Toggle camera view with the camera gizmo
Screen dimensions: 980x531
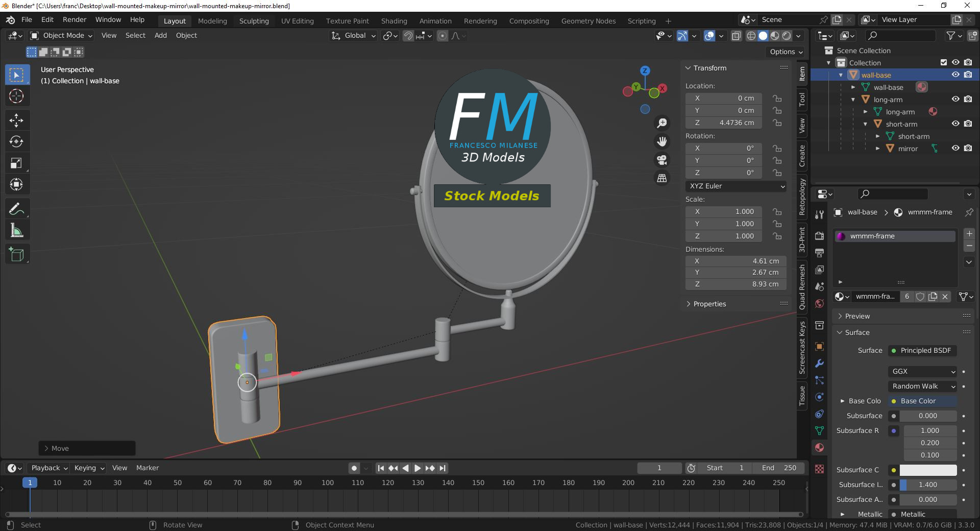(x=662, y=160)
